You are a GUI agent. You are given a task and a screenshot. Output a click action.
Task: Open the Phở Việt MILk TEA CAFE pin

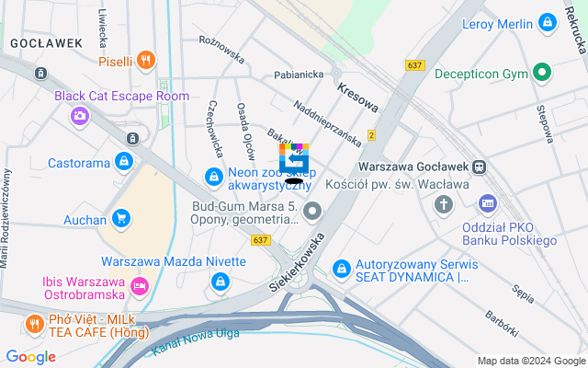point(35,325)
